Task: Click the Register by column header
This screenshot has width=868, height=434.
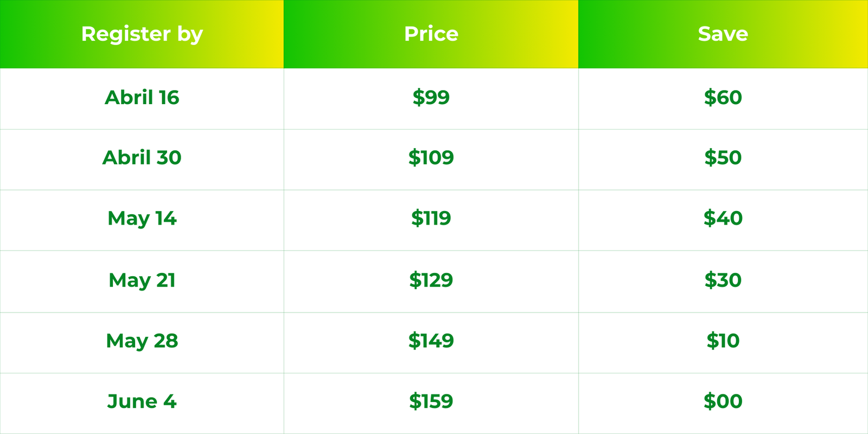Action: tap(142, 34)
